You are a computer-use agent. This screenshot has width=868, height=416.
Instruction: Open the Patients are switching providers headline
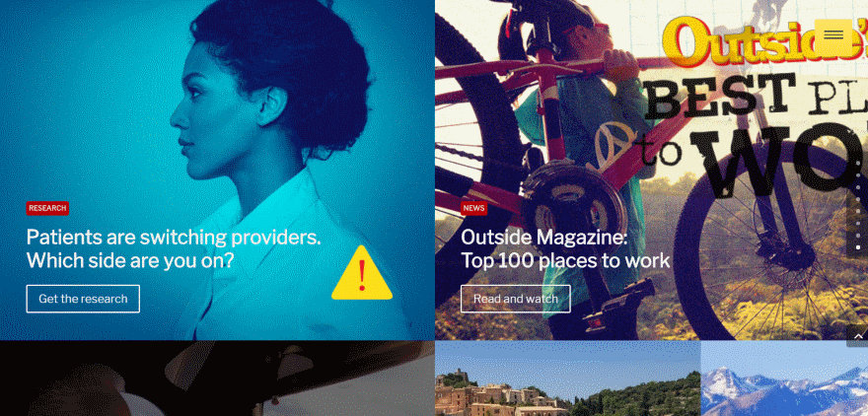click(174, 249)
